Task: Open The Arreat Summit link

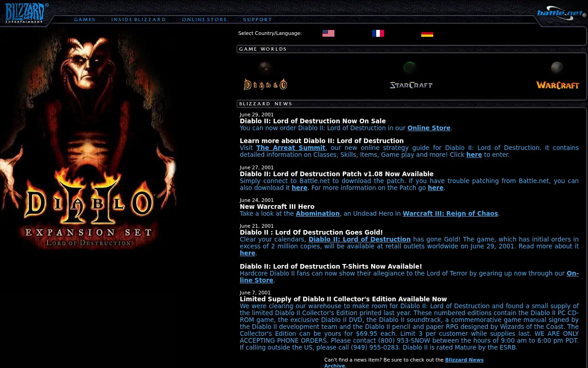Action: tap(291, 148)
